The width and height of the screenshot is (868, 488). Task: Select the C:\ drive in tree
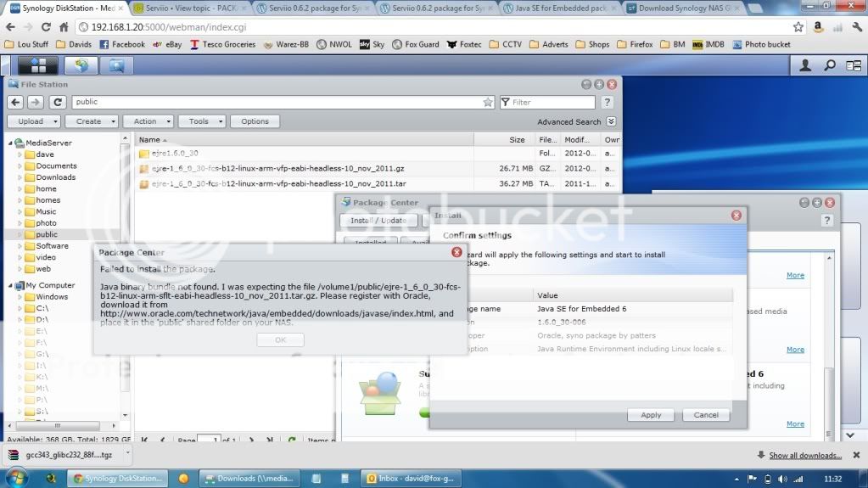pos(42,308)
